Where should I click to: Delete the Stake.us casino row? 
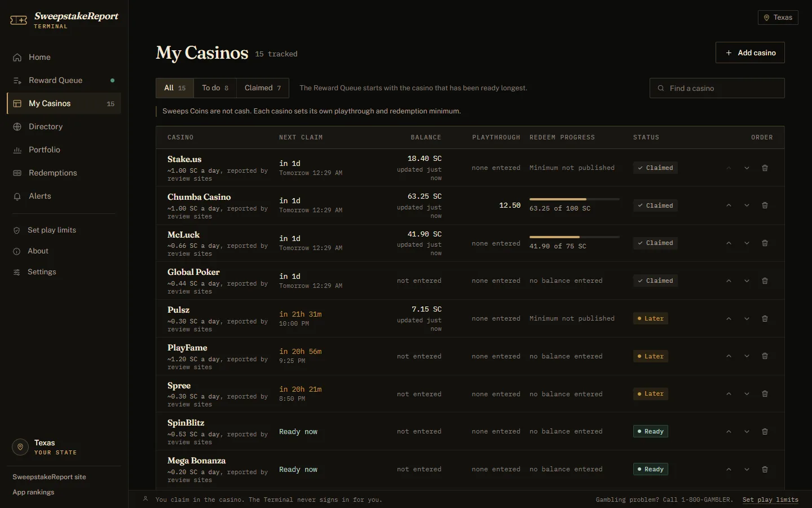point(765,168)
